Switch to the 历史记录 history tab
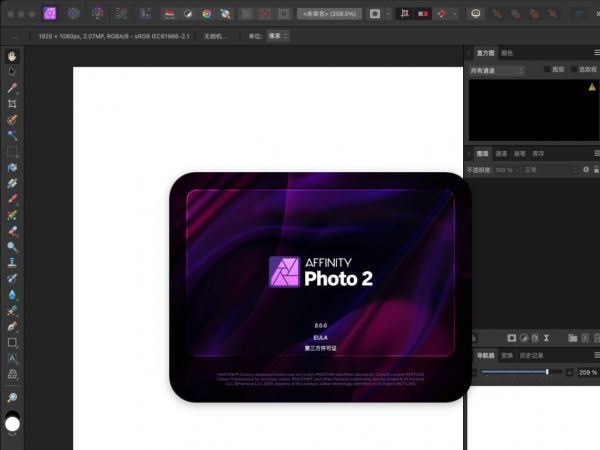The width and height of the screenshot is (600, 450). click(531, 355)
